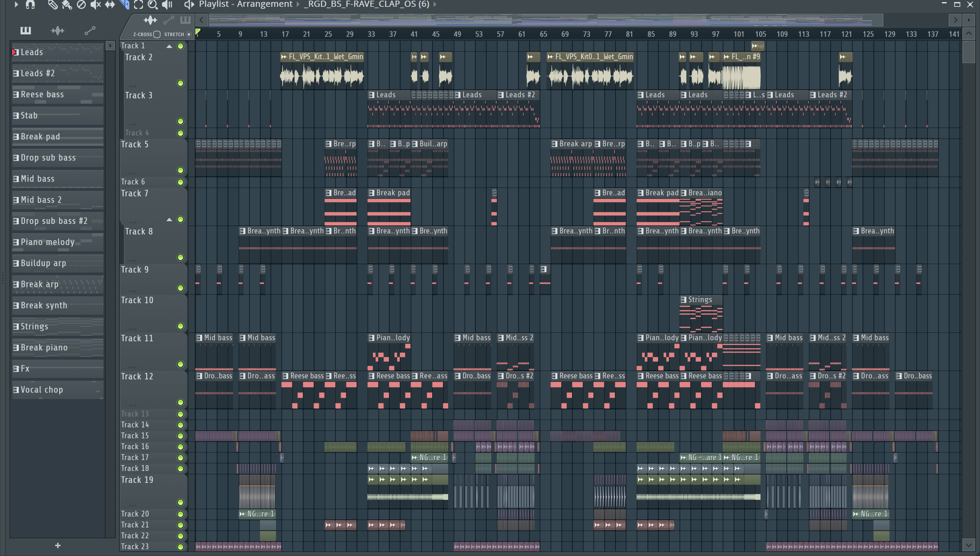This screenshot has width=980, height=556.
Task: Toggle mute light on Track 8
Action: tap(181, 257)
